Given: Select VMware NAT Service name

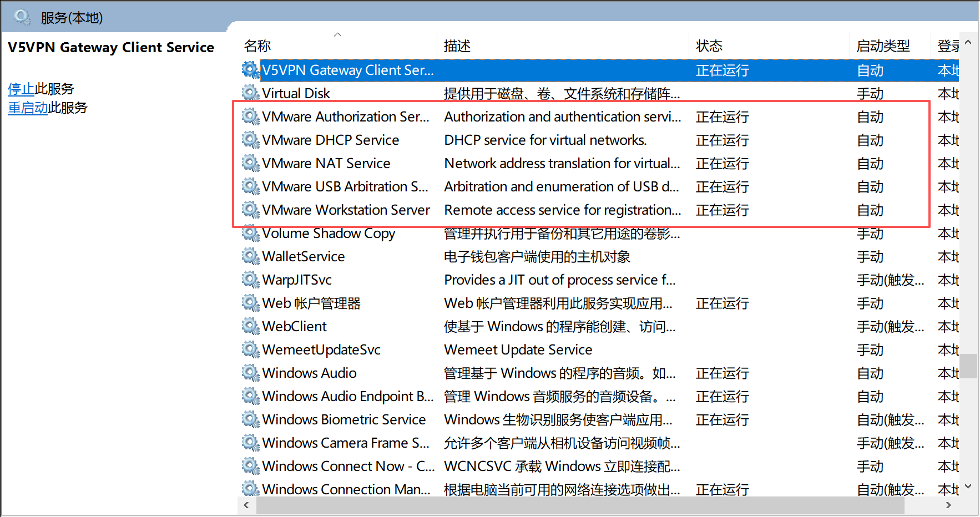Looking at the screenshot, I should click(326, 163).
